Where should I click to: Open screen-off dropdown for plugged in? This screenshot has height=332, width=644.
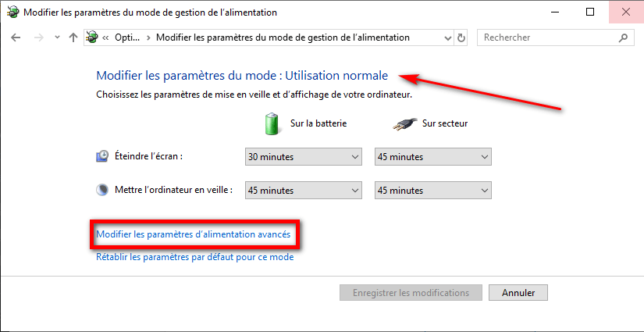[433, 157]
